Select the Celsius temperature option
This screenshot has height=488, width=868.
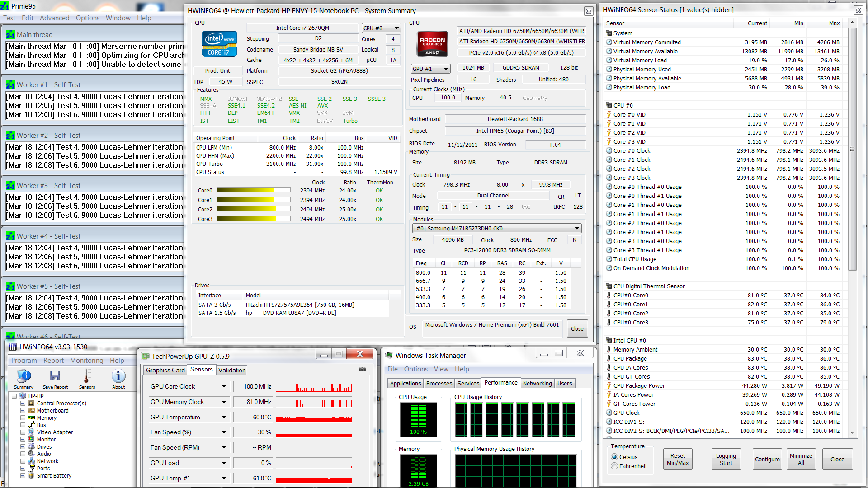614,457
